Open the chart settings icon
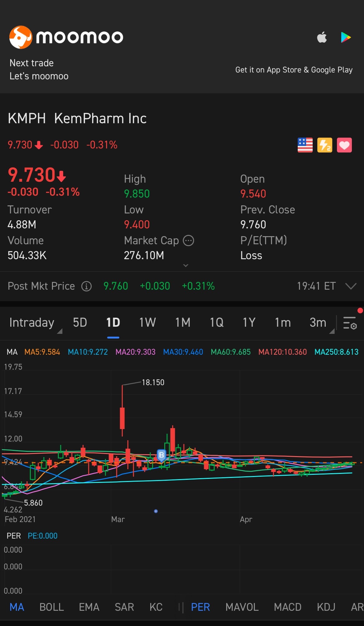Screen dimensions: 364x626 (x=350, y=323)
